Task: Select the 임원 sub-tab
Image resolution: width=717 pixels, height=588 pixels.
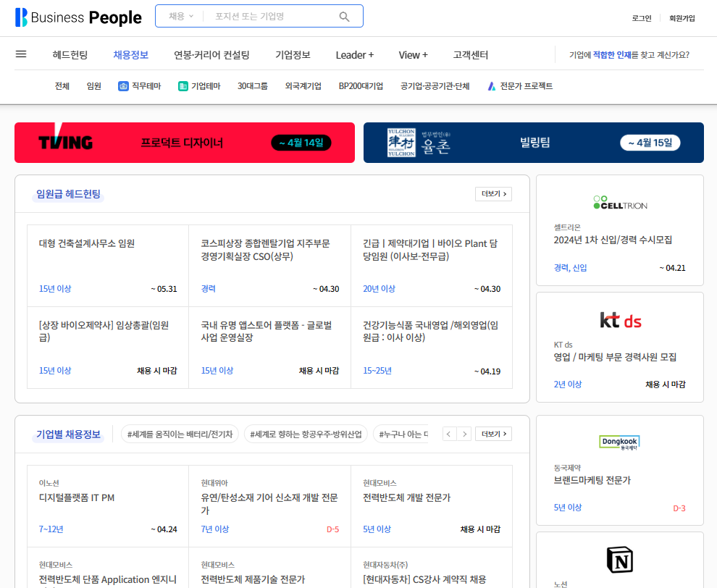Action: tap(93, 86)
